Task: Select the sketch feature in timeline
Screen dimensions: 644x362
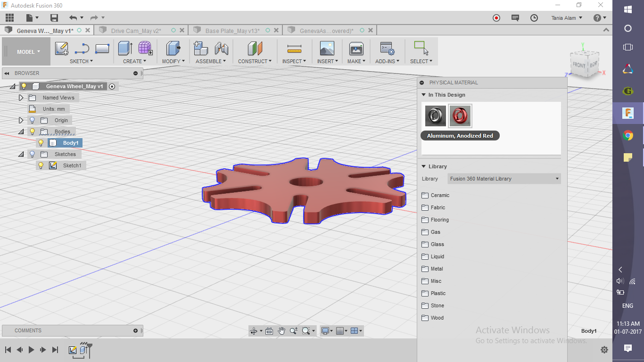Action: pyautogui.click(x=73, y=350)
